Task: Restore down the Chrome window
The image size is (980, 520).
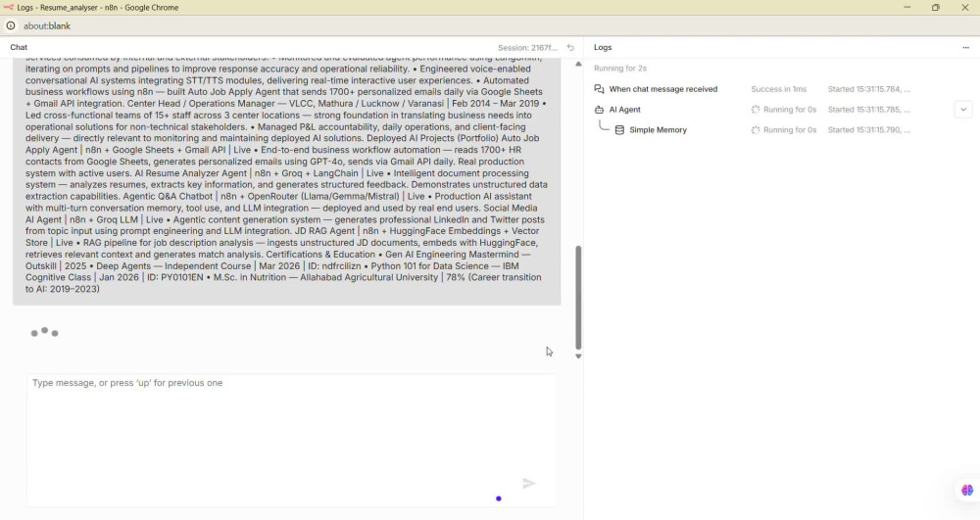Action: click(x=936, y=8)
